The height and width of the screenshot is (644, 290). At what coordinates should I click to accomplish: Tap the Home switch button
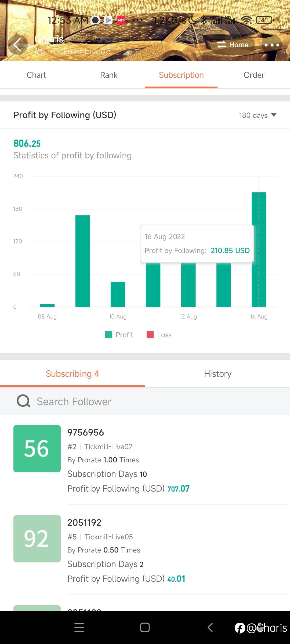point(233,45)
